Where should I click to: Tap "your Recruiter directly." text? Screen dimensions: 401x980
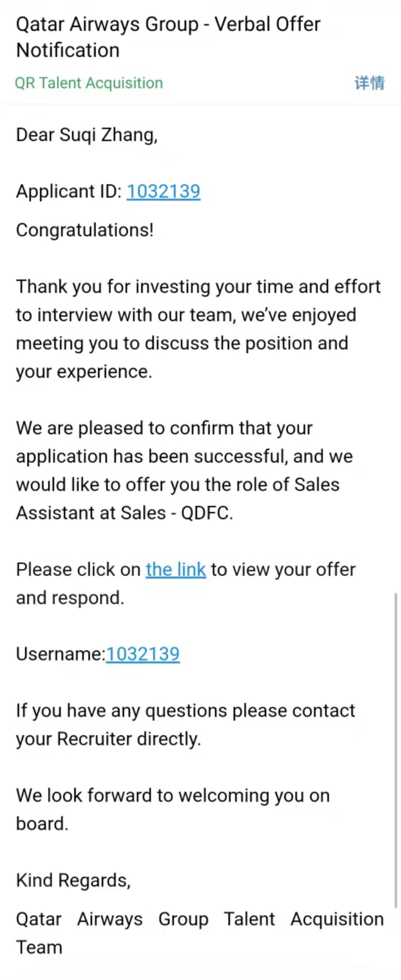click(108, 739)
